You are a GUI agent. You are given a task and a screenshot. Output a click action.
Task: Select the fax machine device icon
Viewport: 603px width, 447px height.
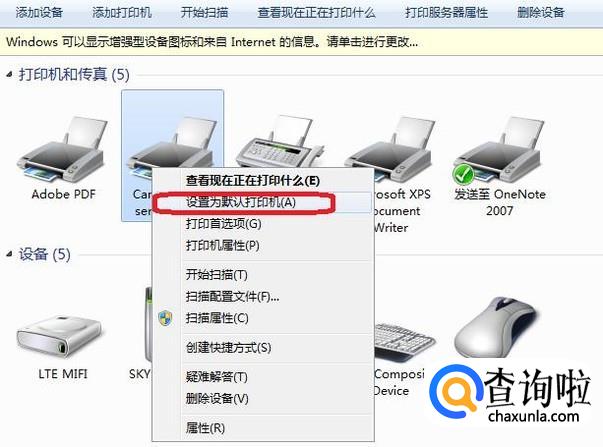(281, 144)
